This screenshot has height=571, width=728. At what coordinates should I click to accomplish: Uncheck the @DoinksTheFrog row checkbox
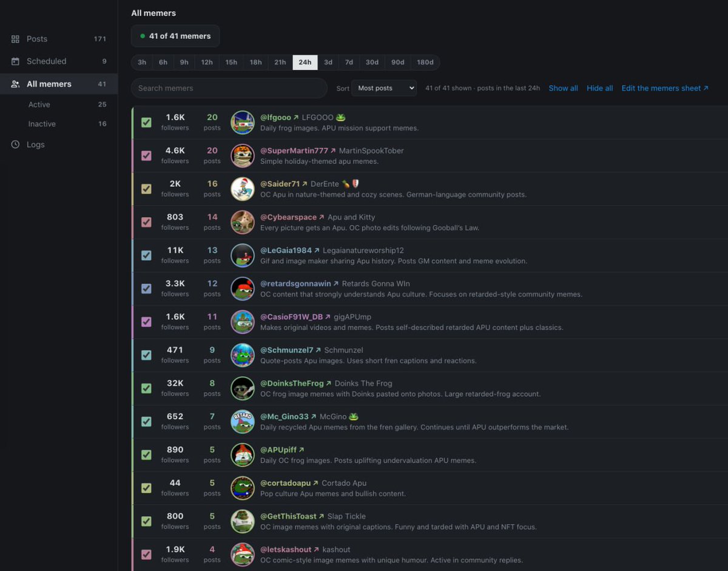click(x=146, y=388)
